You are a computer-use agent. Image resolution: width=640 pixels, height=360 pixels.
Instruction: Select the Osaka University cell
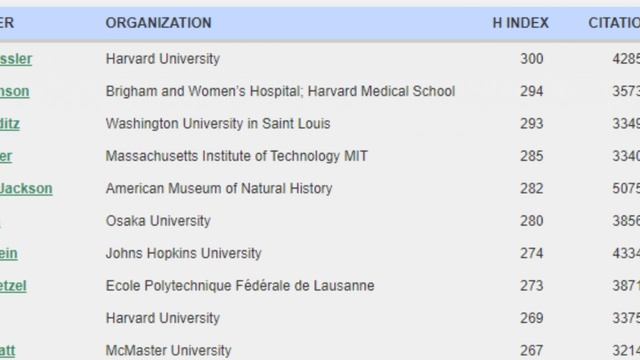coord(158,221)
